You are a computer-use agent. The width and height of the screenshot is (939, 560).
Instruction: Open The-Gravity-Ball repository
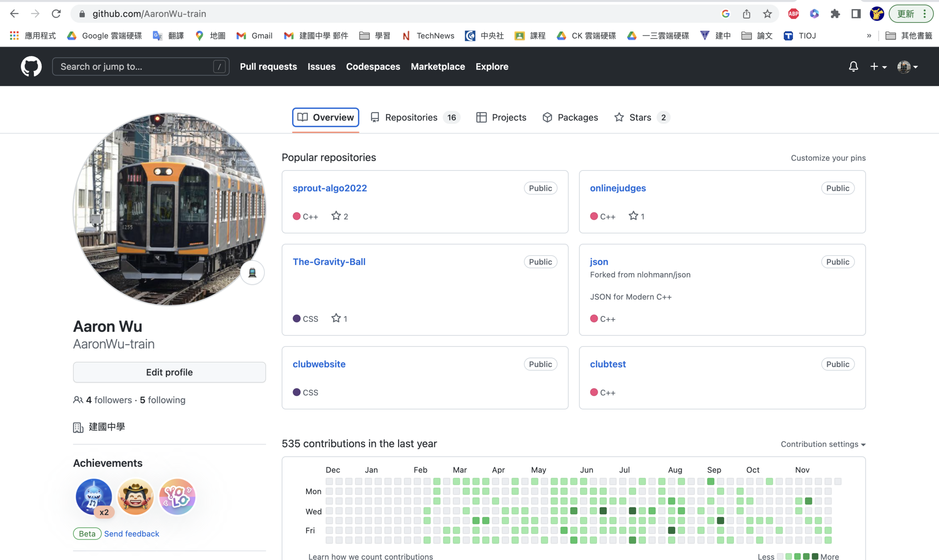tap(329, 262)
